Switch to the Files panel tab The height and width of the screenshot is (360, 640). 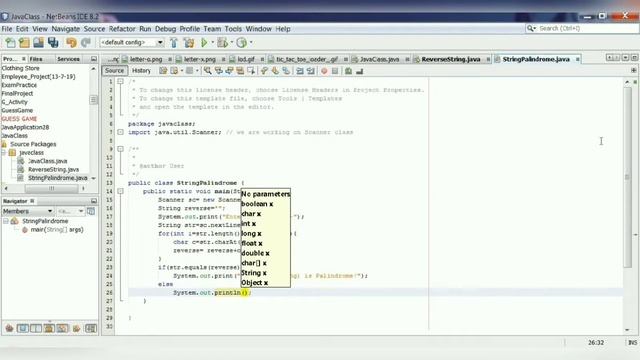tap(36, 59)
